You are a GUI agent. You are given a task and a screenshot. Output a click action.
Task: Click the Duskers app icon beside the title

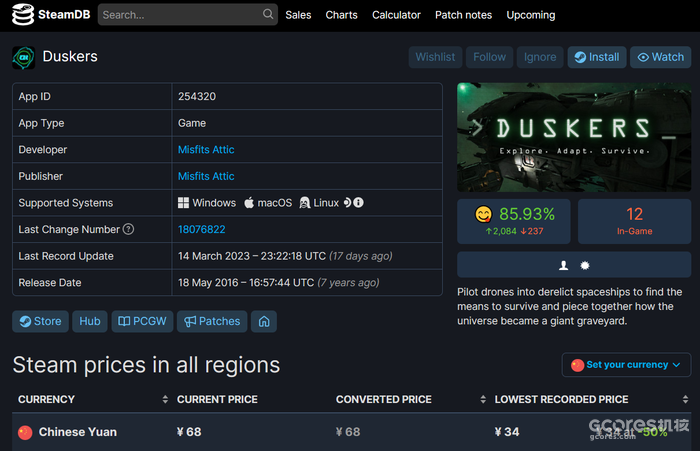click(23, 57)
